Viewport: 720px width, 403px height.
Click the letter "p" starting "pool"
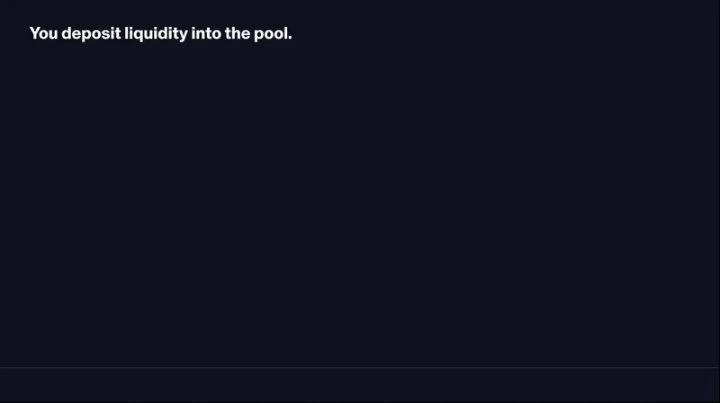coord(259,34)
